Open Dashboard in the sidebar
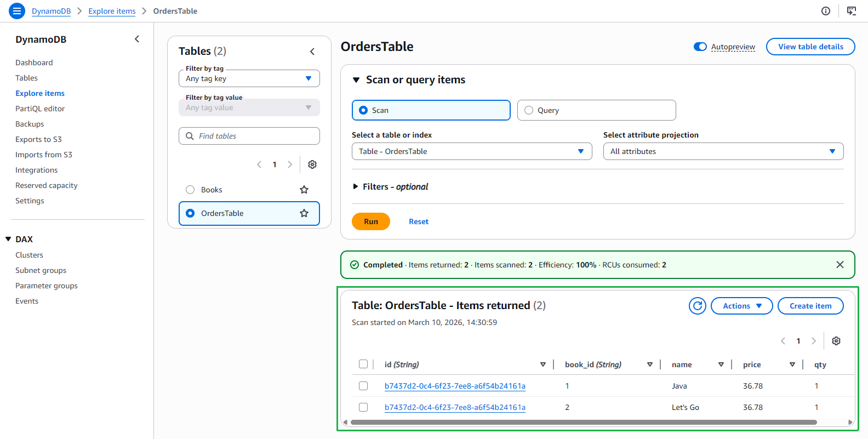 (34, 62)
